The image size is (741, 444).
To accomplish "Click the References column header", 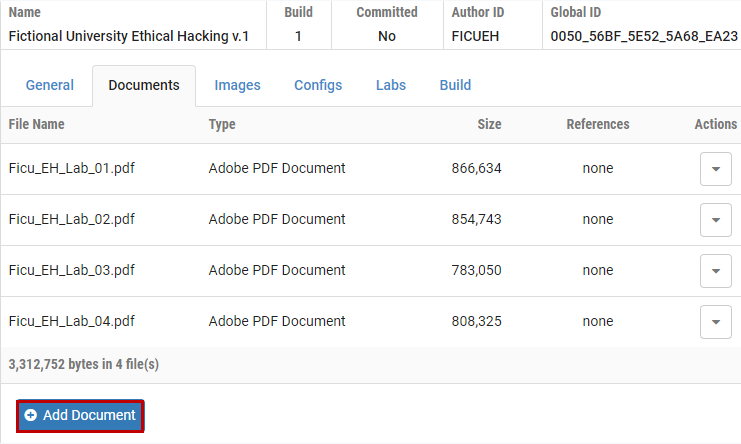I will coord(598,124).
